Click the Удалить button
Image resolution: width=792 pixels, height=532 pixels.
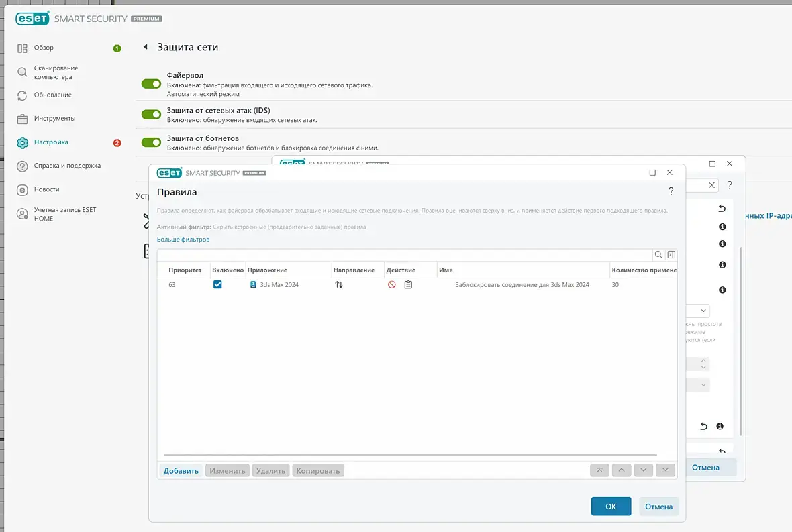[x=270, y=470]
